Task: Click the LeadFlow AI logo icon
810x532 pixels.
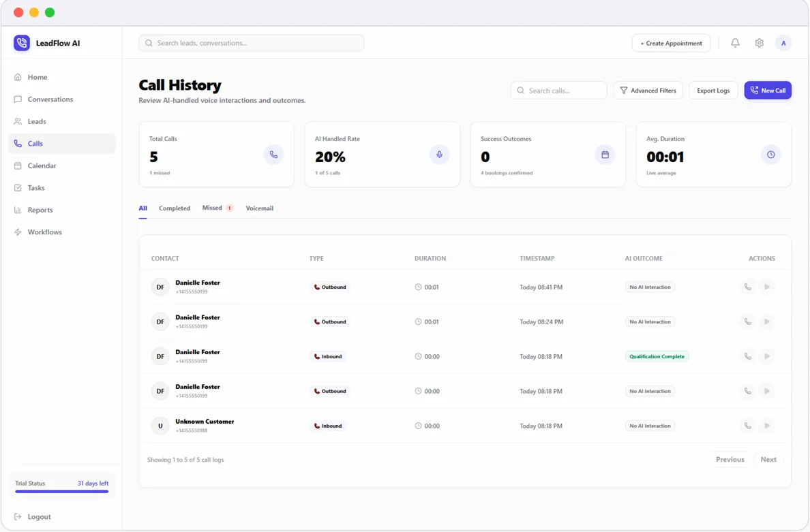Action: 22,43
